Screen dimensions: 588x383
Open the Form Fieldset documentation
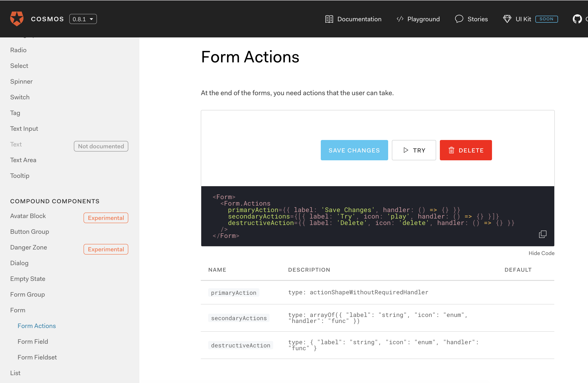click(x=37, y=357)
